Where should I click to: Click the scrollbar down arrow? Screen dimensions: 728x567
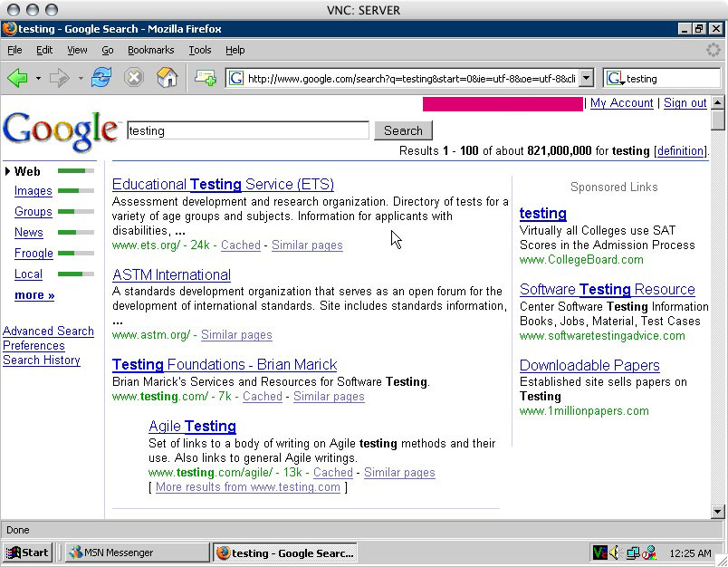coord(718,512)
